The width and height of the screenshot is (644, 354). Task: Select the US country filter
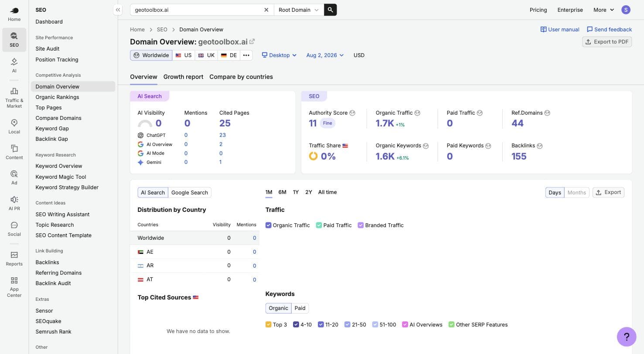184,55
